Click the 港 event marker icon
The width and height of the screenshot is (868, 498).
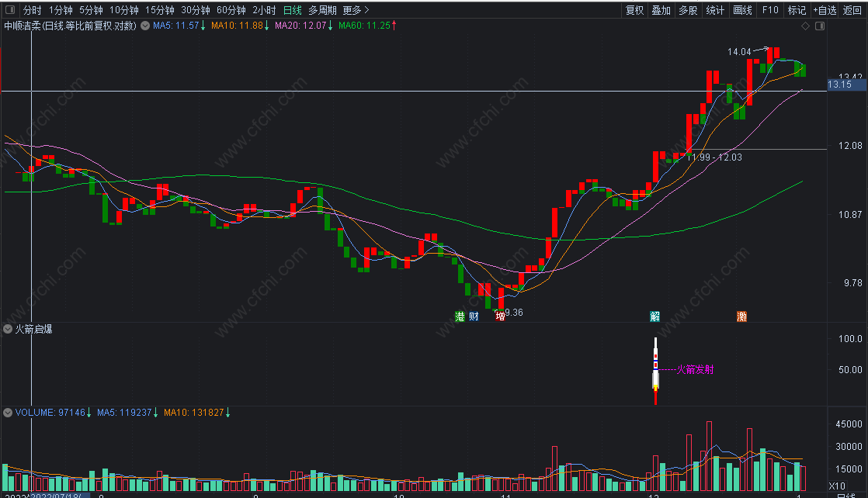click(460, 316)
